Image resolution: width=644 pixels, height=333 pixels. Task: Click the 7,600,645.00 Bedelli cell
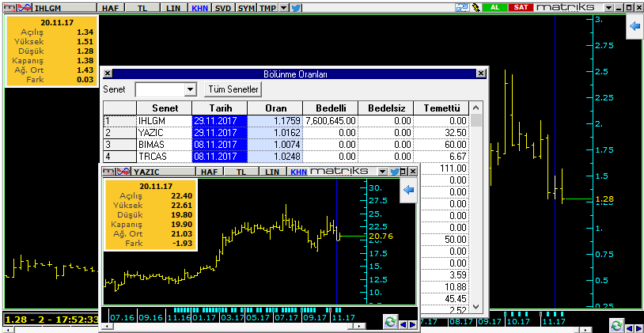point(331,121)
